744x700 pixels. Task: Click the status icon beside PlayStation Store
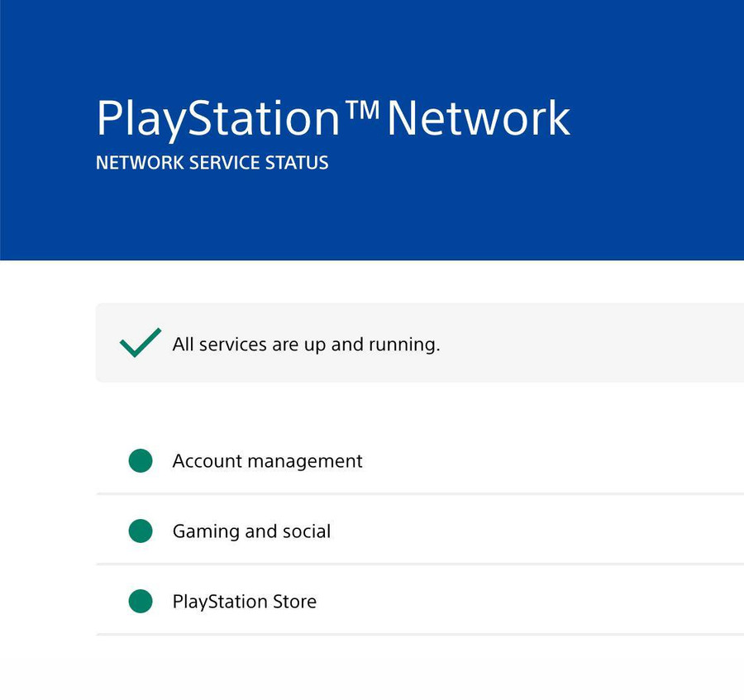point(140,601)
